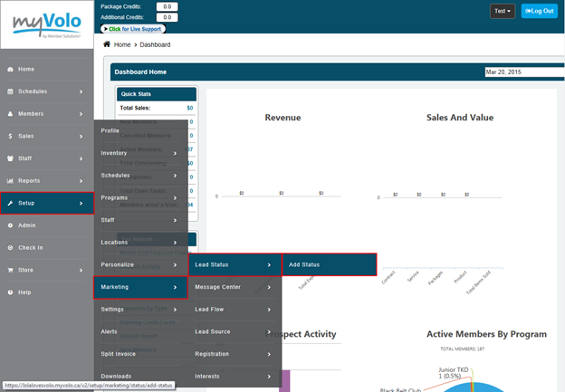565x392 pixels.
Task: Expand the Lead Source submenu
Action: 235,331
